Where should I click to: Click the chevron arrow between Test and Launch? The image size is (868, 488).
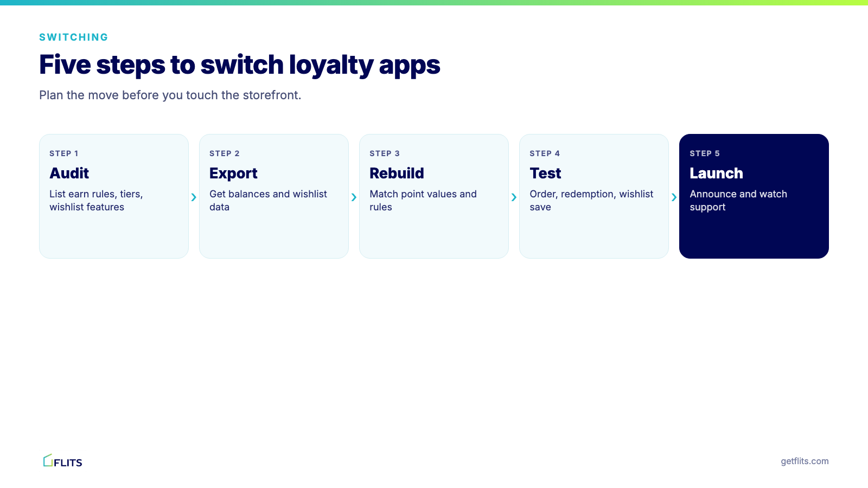point(674,197)
